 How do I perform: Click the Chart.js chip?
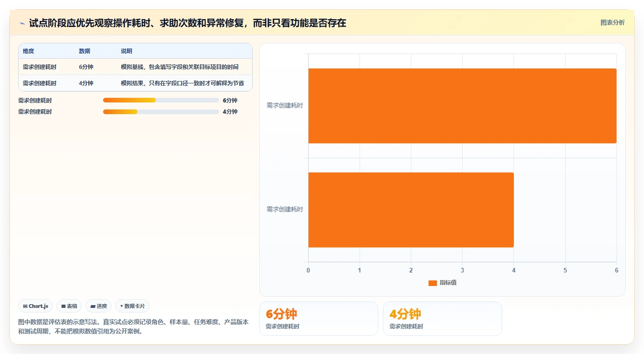(35, 306)
